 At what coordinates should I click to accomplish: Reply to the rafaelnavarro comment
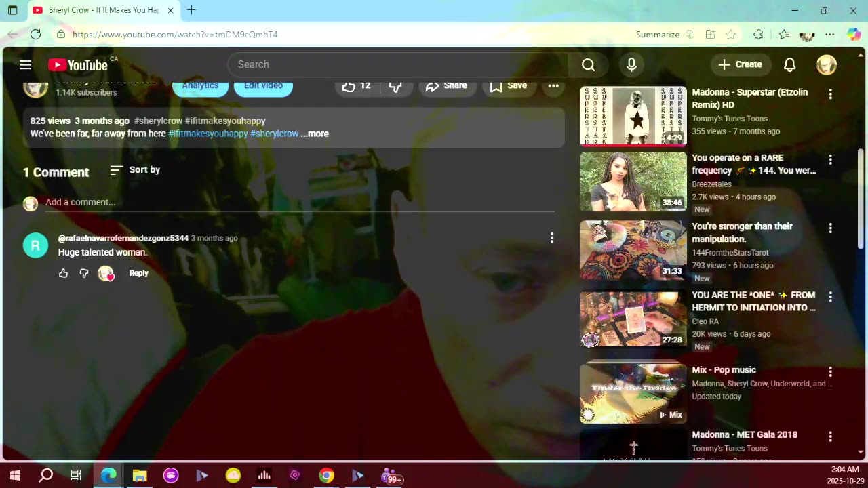coord(138,273)
